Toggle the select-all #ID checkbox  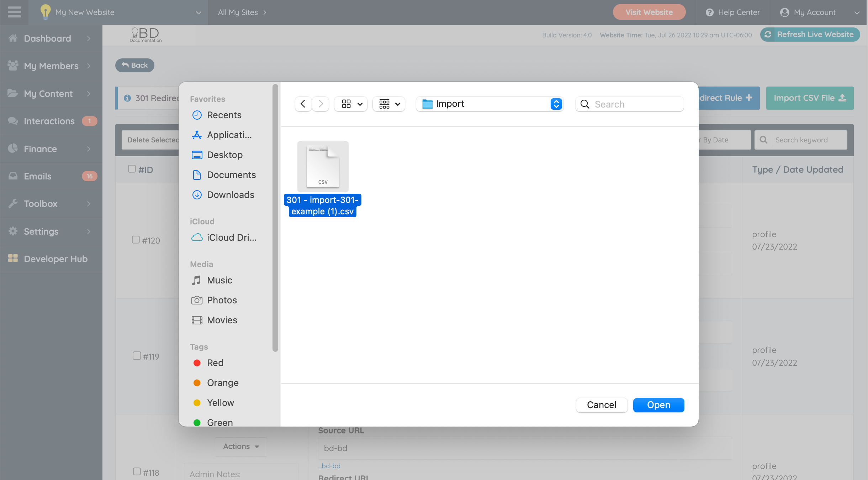[132, 169]
